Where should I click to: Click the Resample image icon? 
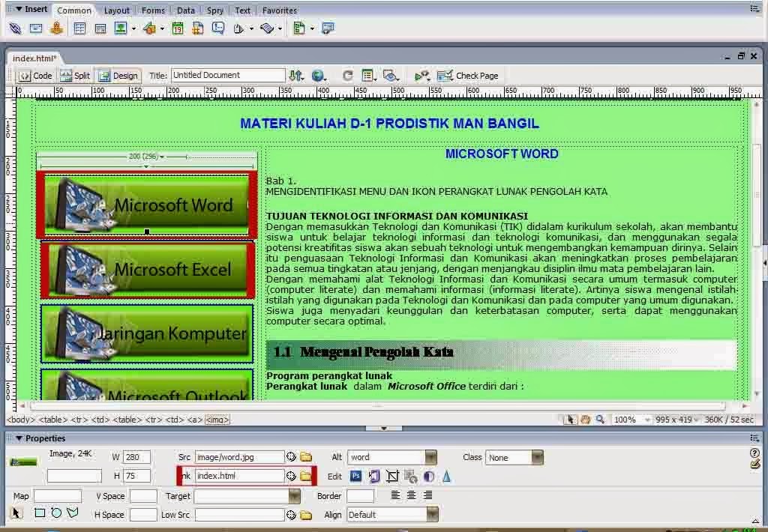coord(410,476)
